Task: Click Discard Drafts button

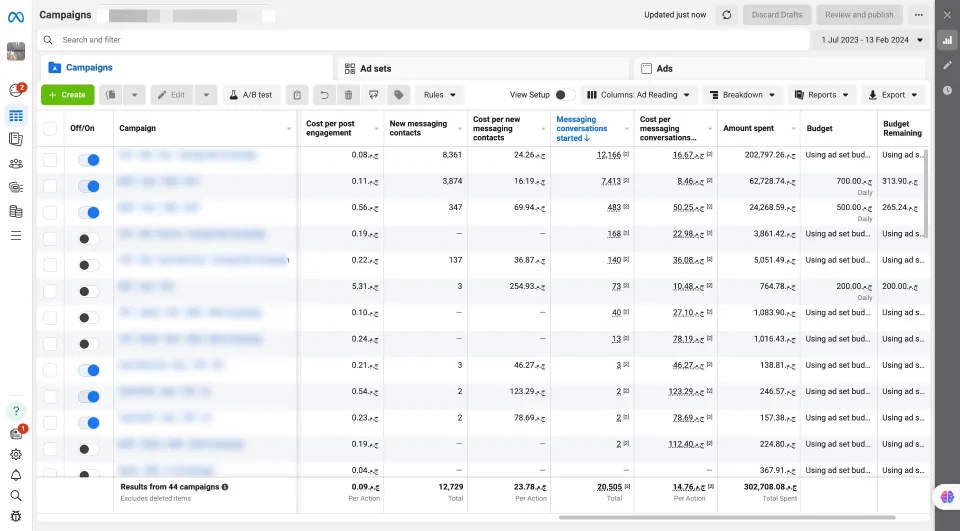Action: [777, 15]
